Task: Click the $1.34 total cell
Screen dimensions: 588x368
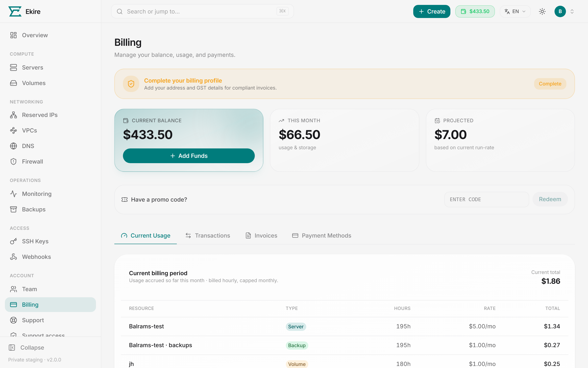Action: pyautogui.click(x=552, y=326)
